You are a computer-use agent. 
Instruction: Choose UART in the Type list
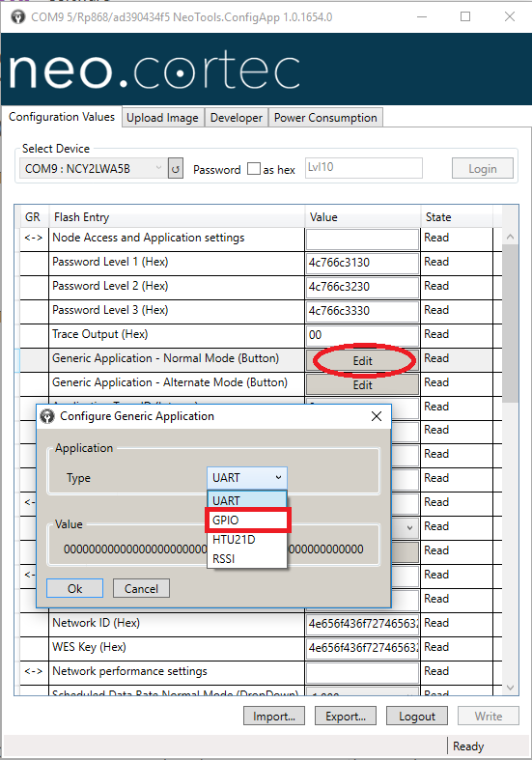[247, 500]
